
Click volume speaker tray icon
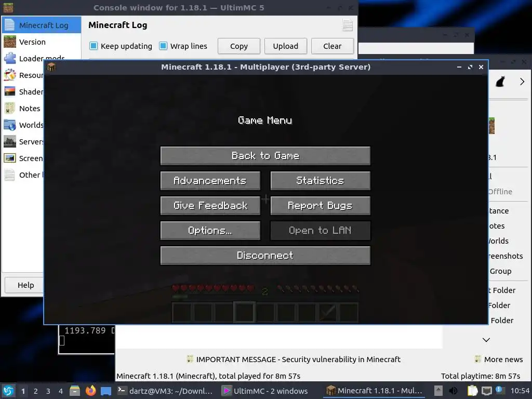(x=453, y=391)
